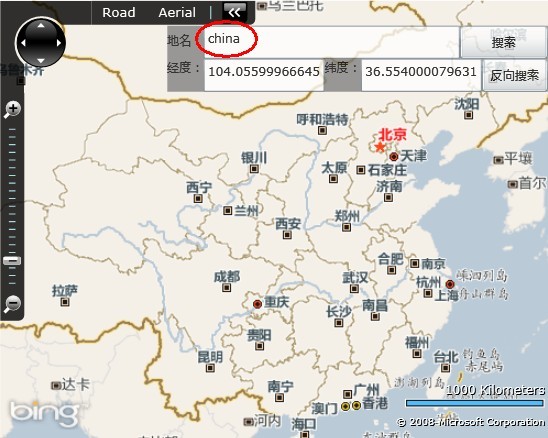Zoom out with the minus magnifier
The width and height of the screenshot is (548, 438).
coord(12,303)
